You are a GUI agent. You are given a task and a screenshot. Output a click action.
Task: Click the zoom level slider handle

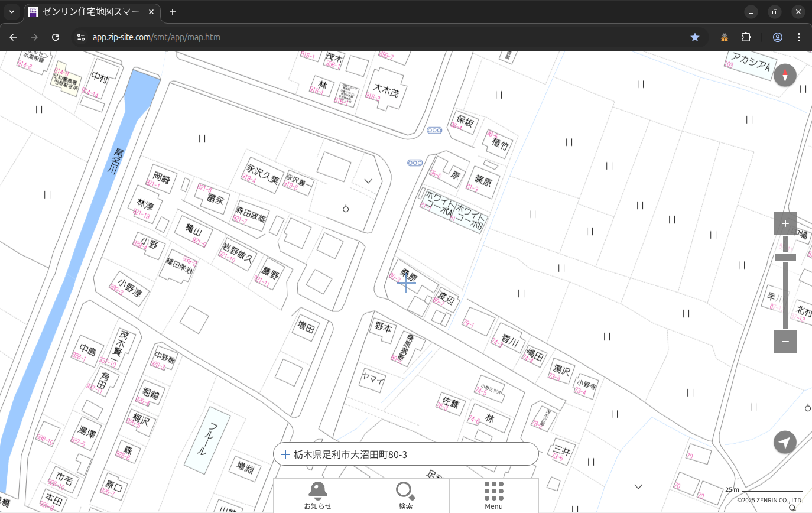(x=785, y=257)
